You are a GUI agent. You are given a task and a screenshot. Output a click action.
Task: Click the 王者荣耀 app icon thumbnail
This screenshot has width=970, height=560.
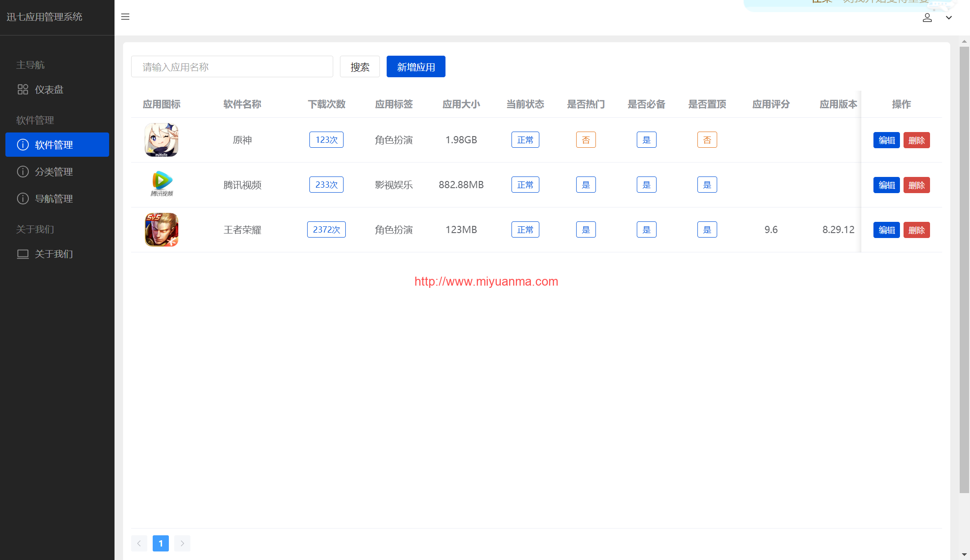pos(162,229)
